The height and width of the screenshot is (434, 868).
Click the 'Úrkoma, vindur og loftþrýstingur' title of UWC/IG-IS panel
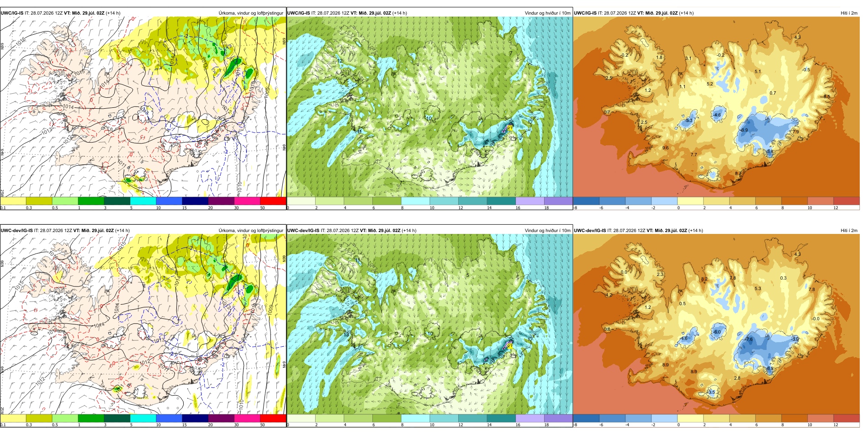pos(251,13)
